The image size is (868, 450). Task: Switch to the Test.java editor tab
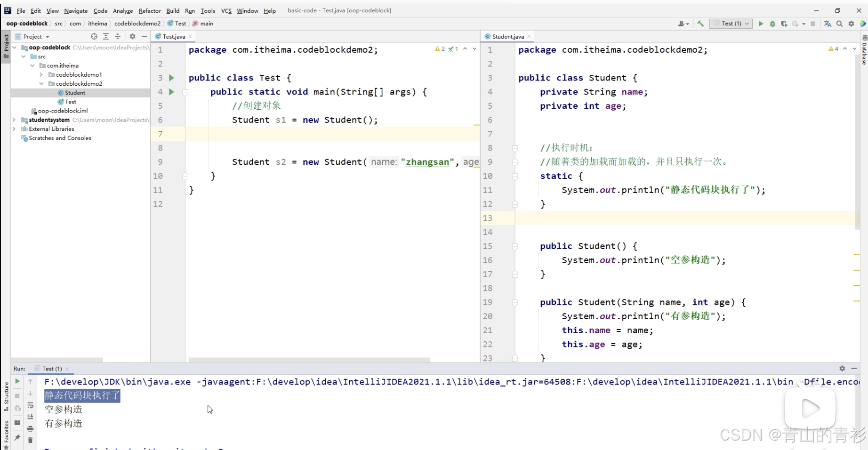click(174, 36)
